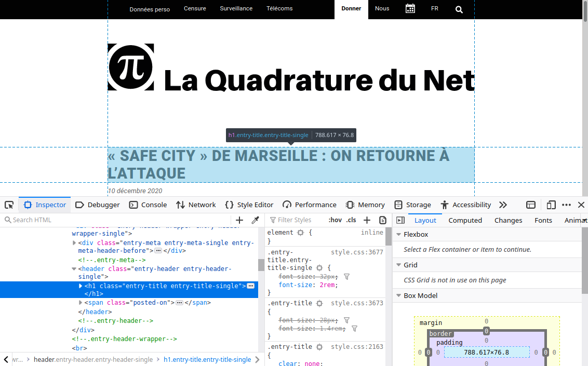The width and height of the screenshot is (588, 366).
Task: Open the Computed tab in sidebar
Action: click(x=465, y=220)
